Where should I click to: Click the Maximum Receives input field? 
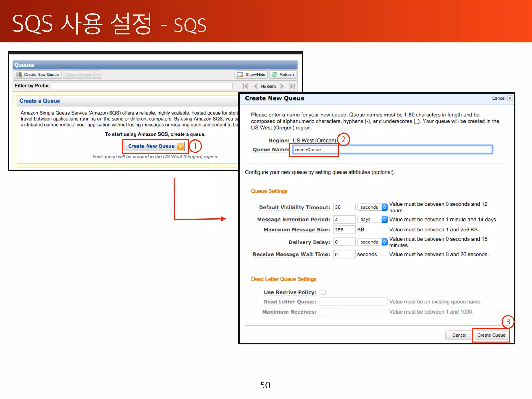click(331, 312)
